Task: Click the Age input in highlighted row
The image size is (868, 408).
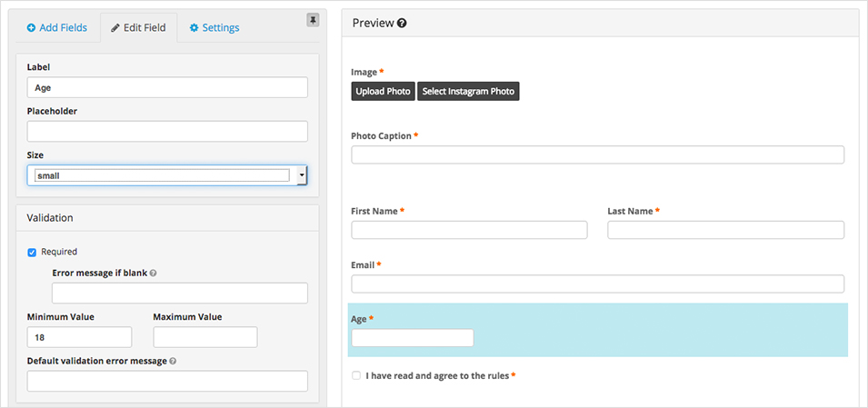Action: (413, 338)
